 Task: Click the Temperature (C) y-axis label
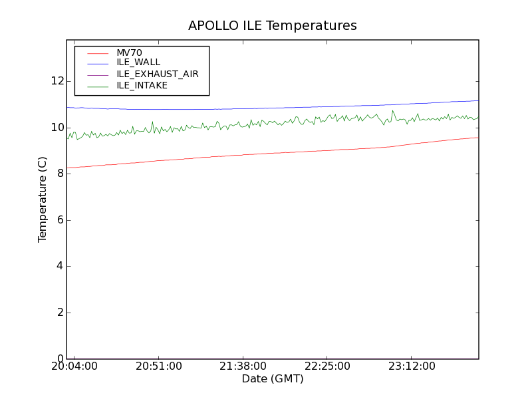pos(42,199)
